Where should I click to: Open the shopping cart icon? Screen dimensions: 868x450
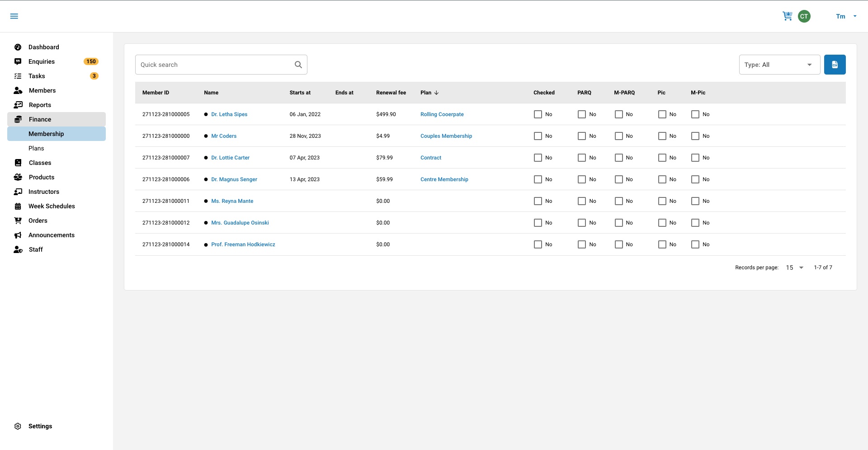coord(787,16)
